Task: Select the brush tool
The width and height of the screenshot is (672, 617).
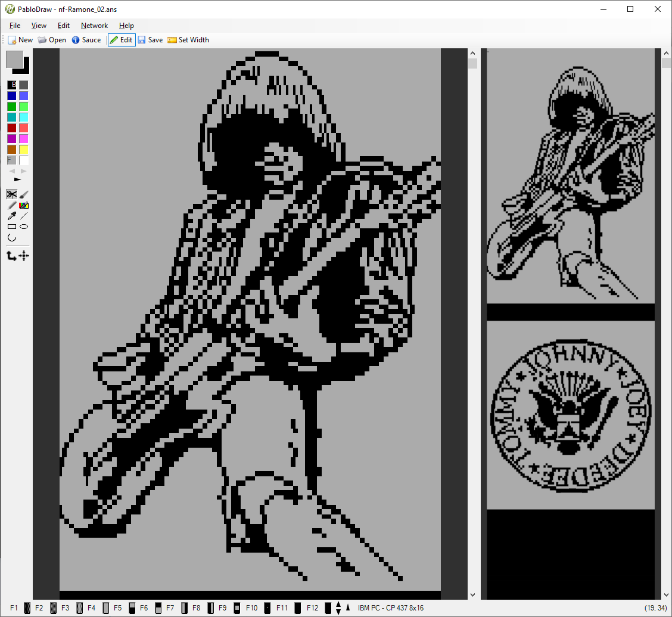Action: pyautogui.click(x=24, y=194)
